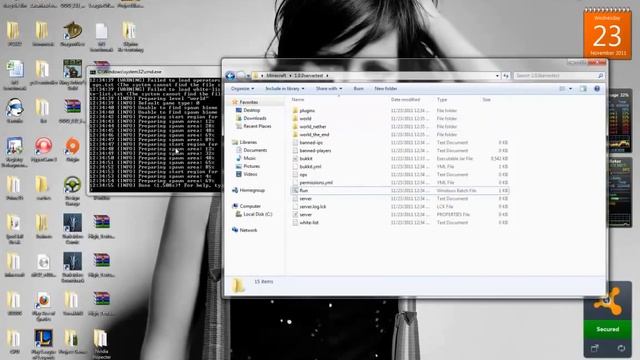Click the cmd.exe window system icon
The height and width of the screenshot is (360, 640).
point(93,72)
